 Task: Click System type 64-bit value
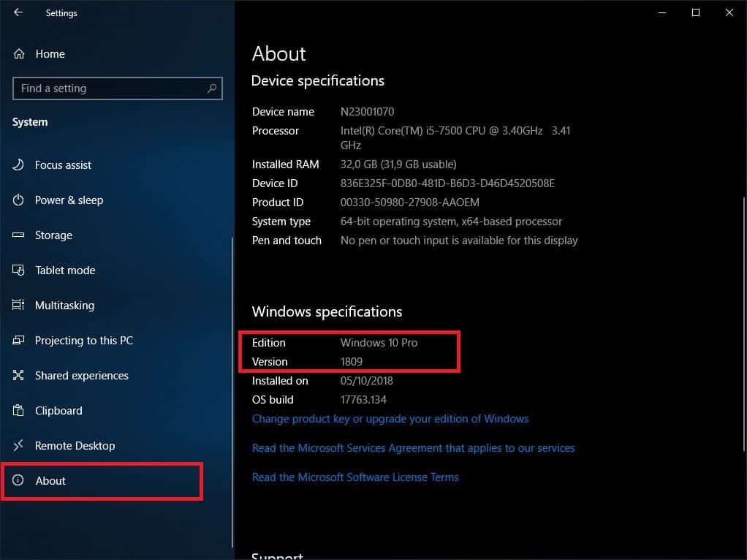point(451,222)
